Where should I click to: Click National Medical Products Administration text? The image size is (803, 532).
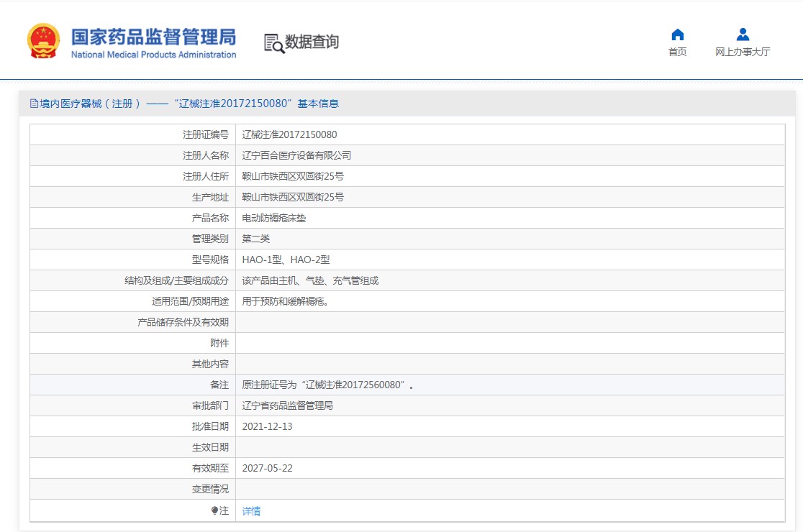(x=154, y=55)
